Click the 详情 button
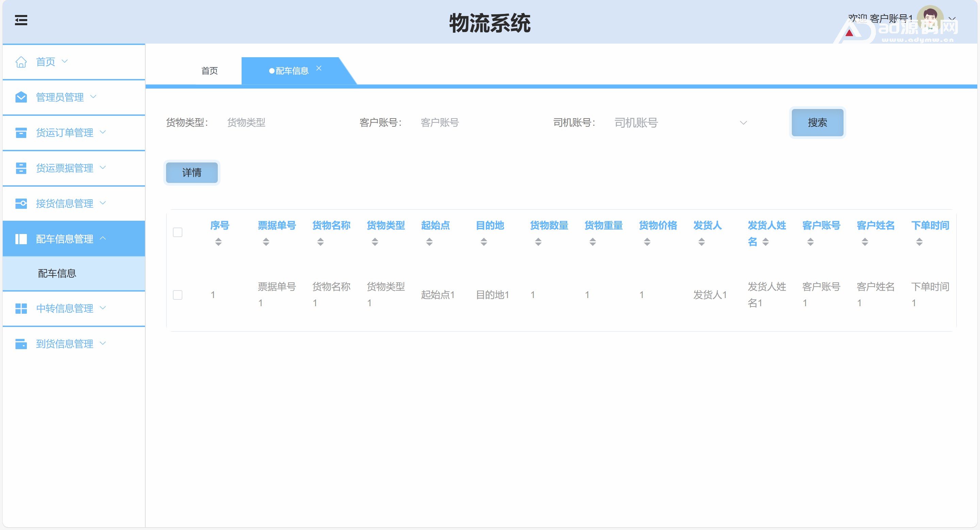 [x=192, y=173]
